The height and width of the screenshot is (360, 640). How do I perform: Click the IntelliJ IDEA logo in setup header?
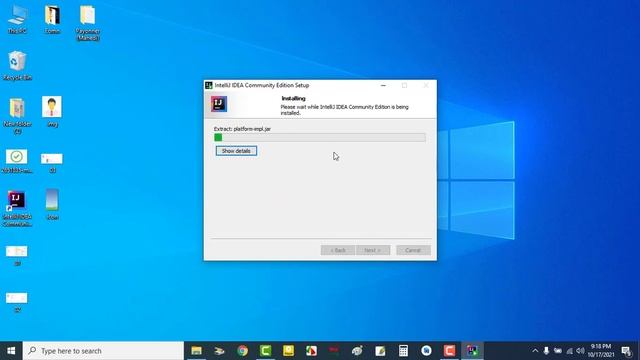219,104
